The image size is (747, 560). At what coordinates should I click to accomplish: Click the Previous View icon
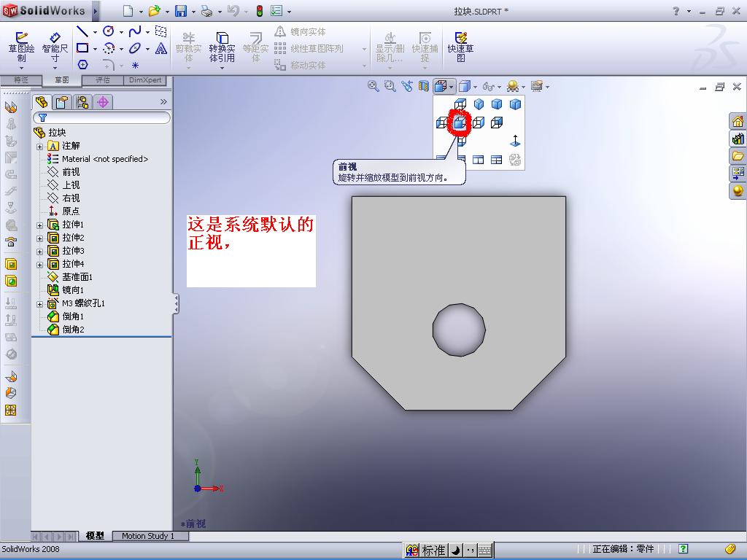click(407, 86)
